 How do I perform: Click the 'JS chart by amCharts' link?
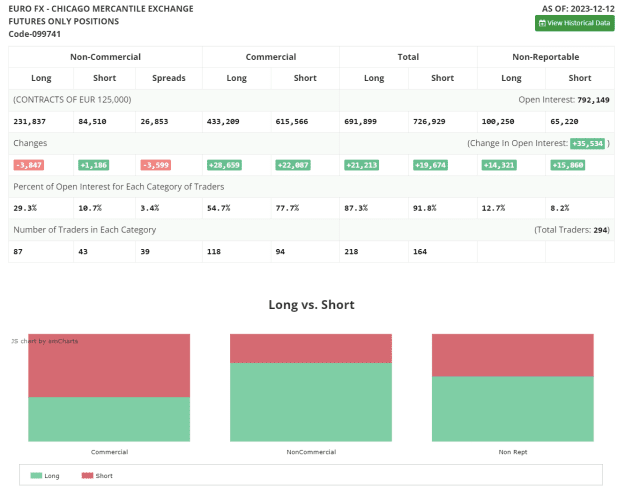click(45, 341)
